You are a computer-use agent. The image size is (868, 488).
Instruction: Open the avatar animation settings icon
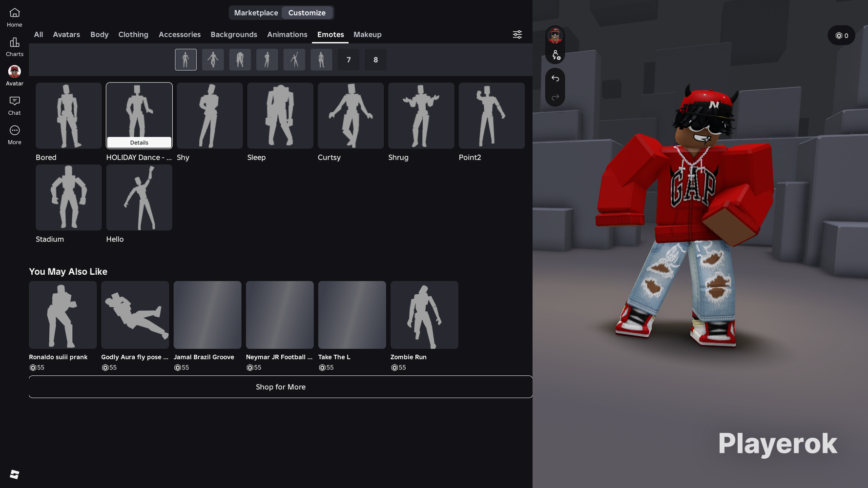[556, 55]
